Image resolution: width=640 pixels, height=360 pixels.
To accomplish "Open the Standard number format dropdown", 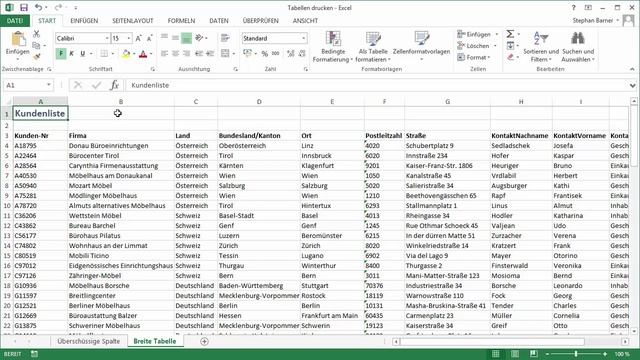I will tap(304, 38).
